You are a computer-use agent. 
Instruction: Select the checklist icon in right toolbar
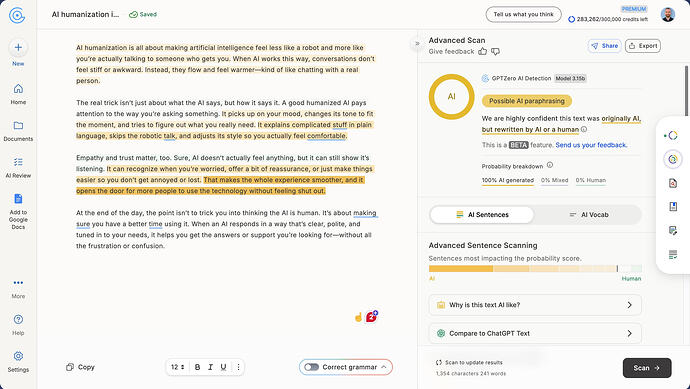pos(673,254)
